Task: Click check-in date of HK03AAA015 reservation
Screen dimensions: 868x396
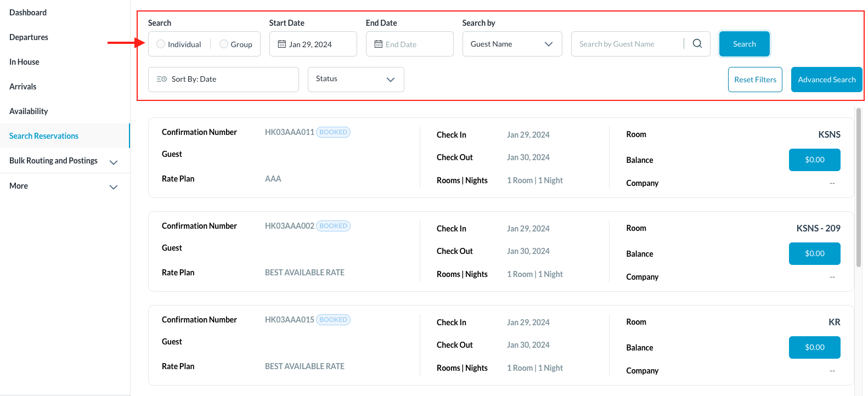Action: coord(528,323)
